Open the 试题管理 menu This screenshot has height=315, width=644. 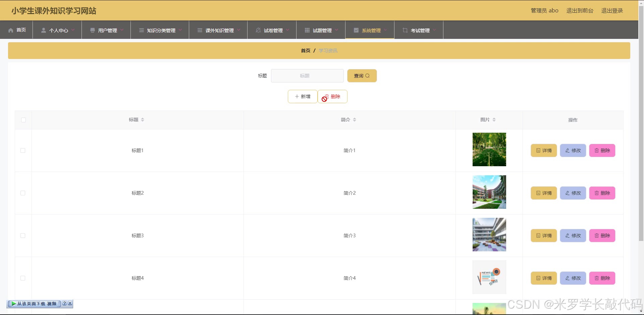pos(321,30)
